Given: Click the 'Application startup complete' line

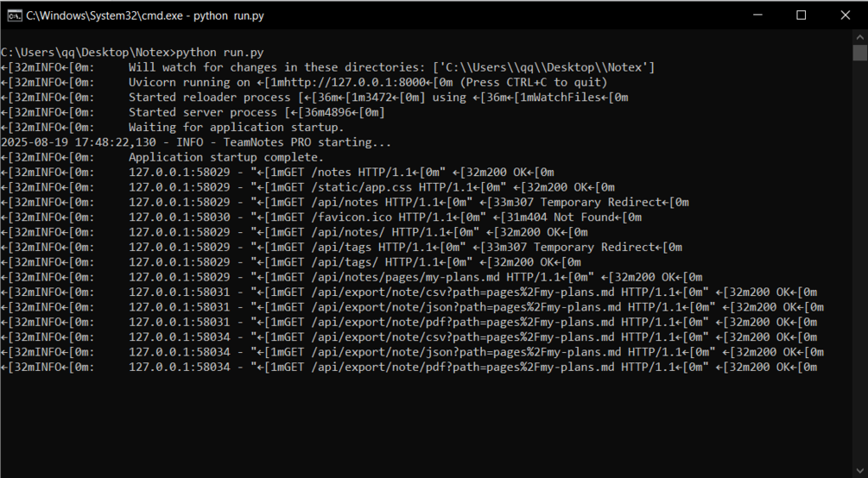Looking at the screenshot, I should [162, 157].
